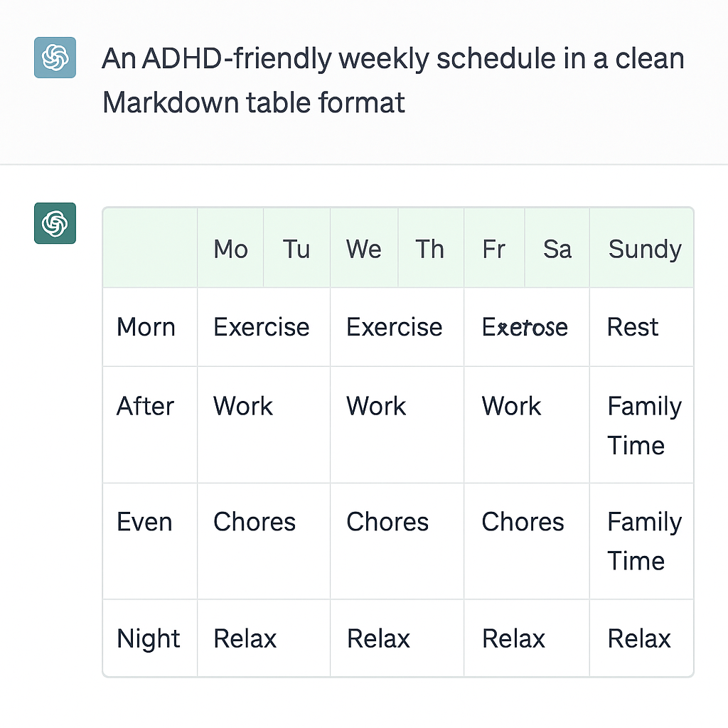
Task: Click the blue user avatar icon
Action: (x=55, y=57)
